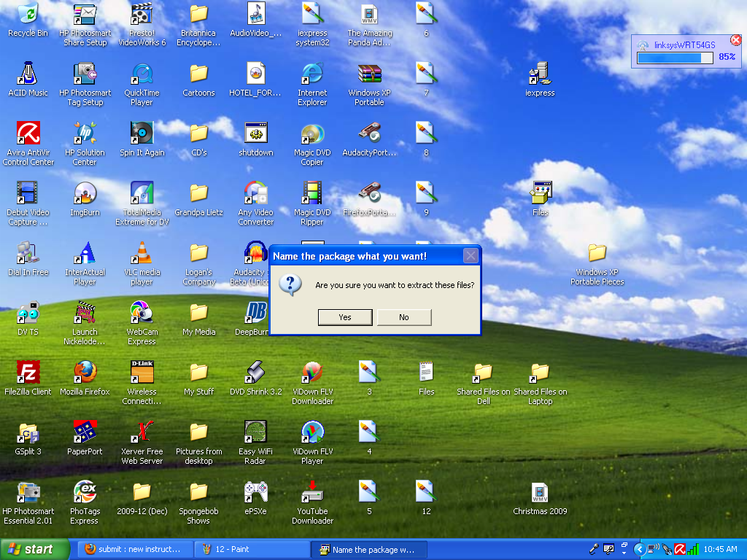
Task: Close the linksysWRT54GS wireless widget
Action: [x=735, y=40]
